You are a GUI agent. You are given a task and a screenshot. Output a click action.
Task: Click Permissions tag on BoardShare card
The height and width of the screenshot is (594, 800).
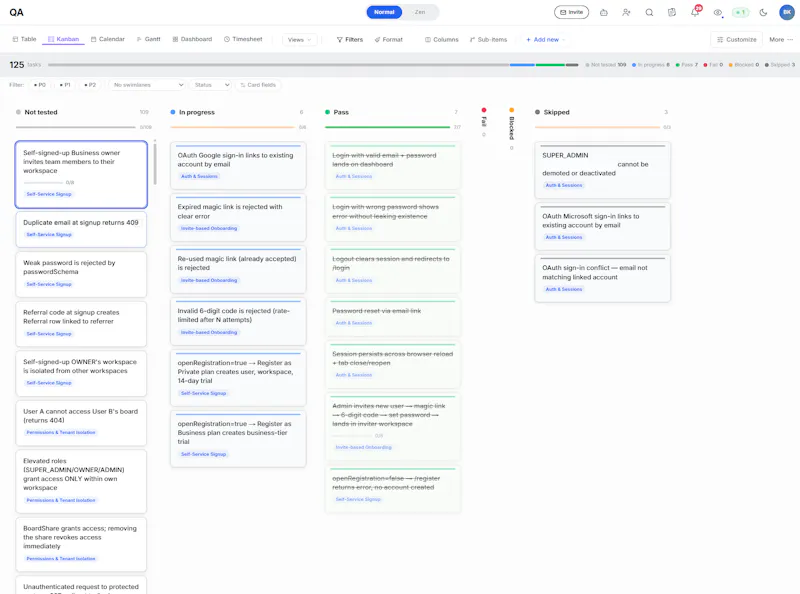coord(61,559)
